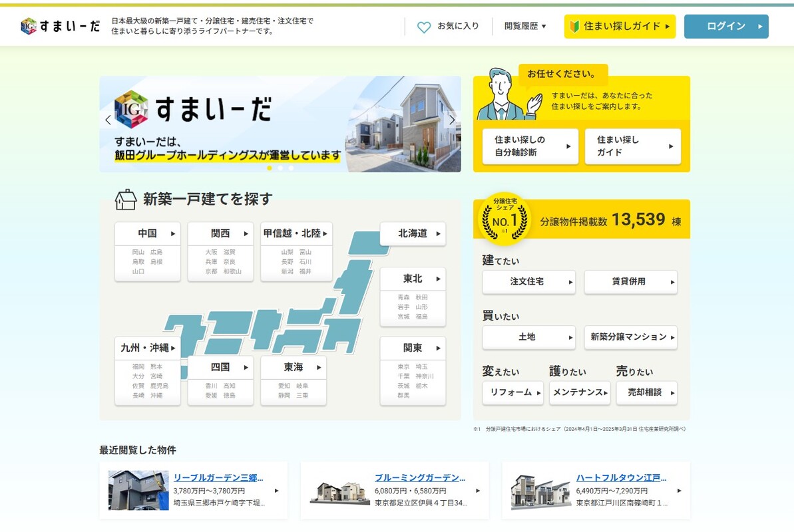The height and width of the screenshot is (532, 794).
Task: Click the advisor man illustration
Action: point(509,94)
